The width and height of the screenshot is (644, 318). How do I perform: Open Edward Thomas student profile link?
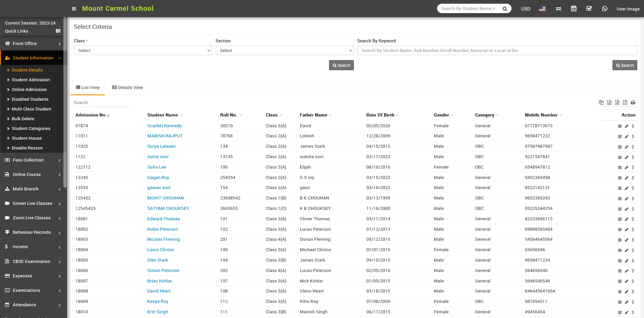pyautogui.click(x=163, y=219)
